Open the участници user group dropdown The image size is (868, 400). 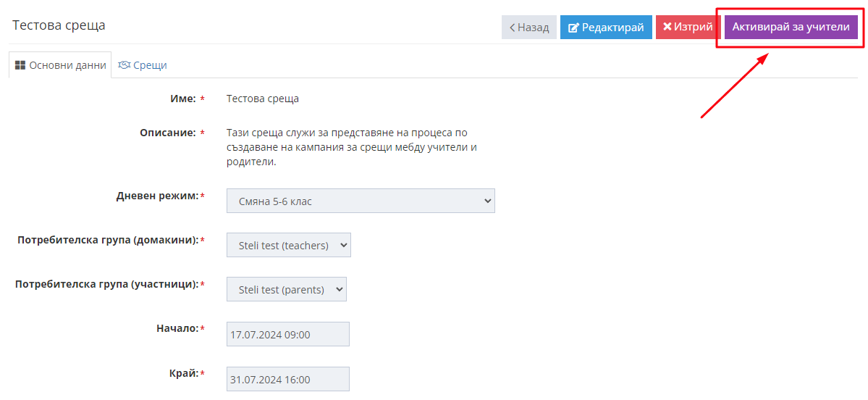click(x=286, y=289)
